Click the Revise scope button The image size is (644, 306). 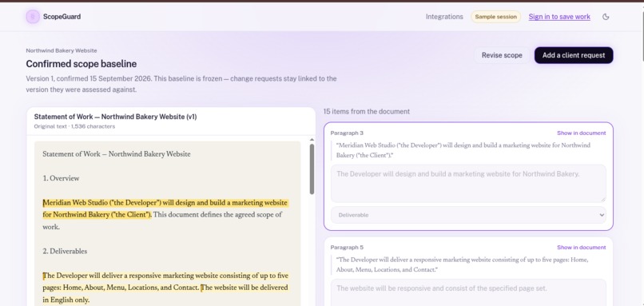coord(502,55)
